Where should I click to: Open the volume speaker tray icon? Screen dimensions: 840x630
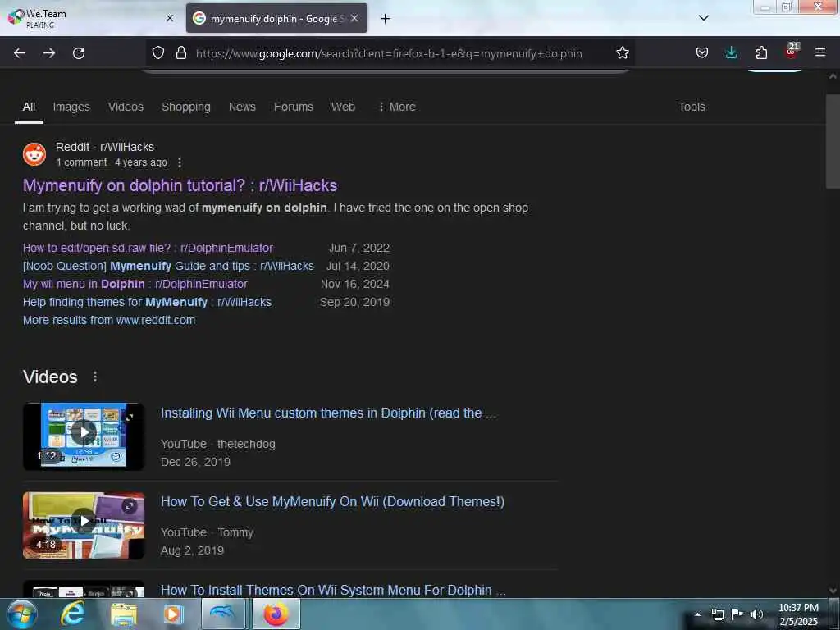757,614
